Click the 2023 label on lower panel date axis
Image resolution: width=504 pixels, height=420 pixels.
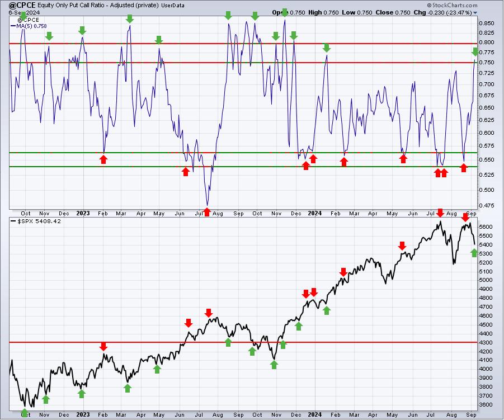(83, 414)
